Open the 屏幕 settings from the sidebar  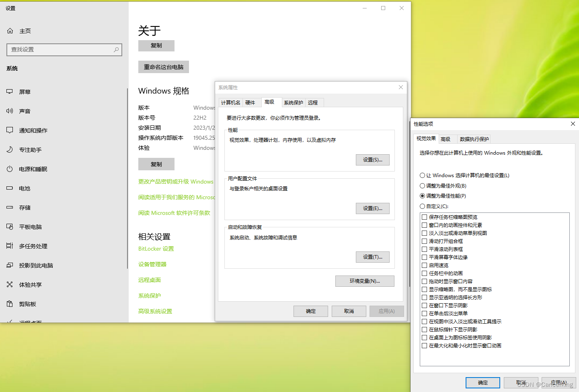point(25,92)
